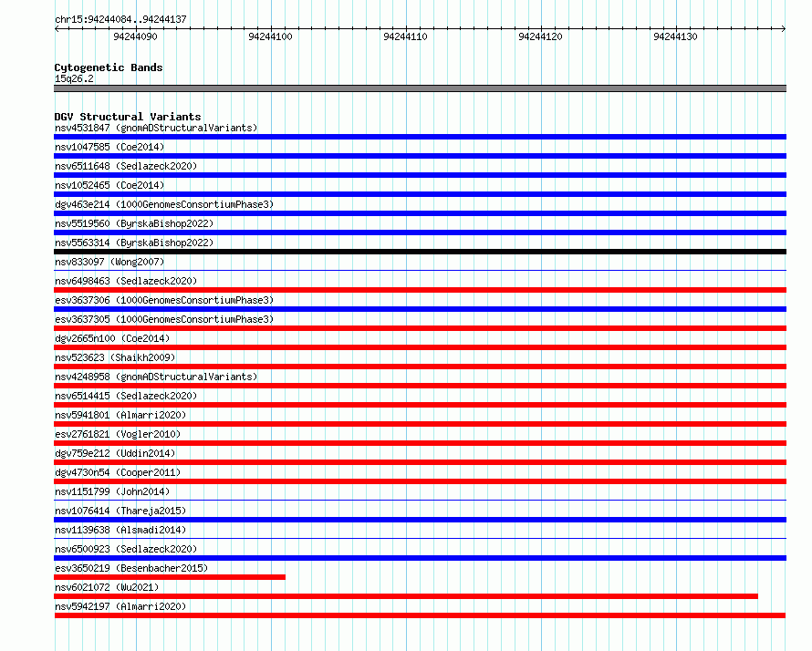Viewport: 812px width, 651px height.
Task: Open the nsv1047585 (Coe2014) variant
Action: coord(109,147)
